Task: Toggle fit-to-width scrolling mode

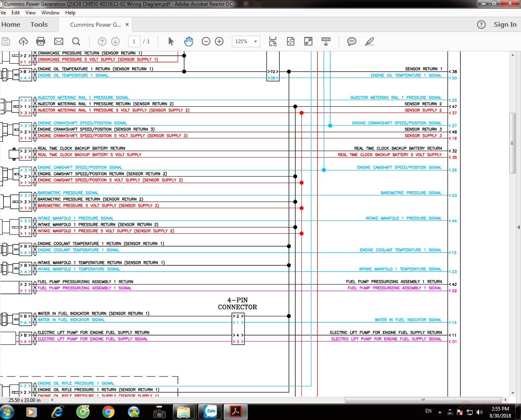Action: coord(273,41)
